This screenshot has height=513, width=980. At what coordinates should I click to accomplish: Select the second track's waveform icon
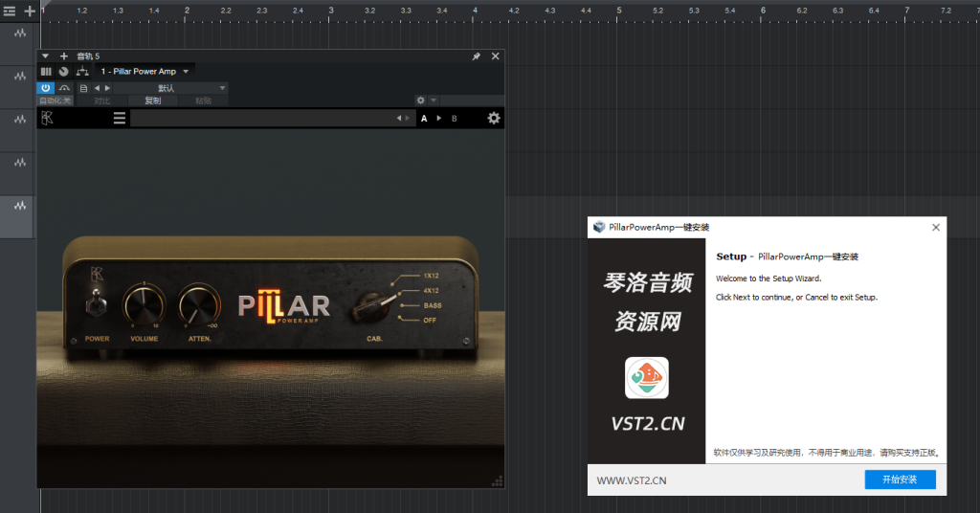click(x=20, y=77)
